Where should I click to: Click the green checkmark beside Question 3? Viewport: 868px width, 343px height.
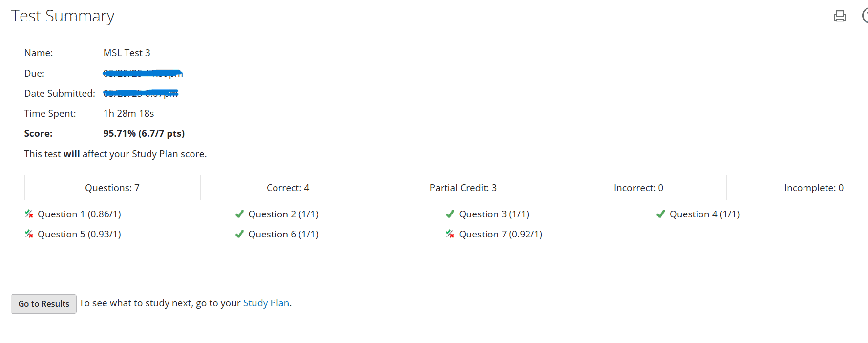pyautogui.click(x=450, y=214)
